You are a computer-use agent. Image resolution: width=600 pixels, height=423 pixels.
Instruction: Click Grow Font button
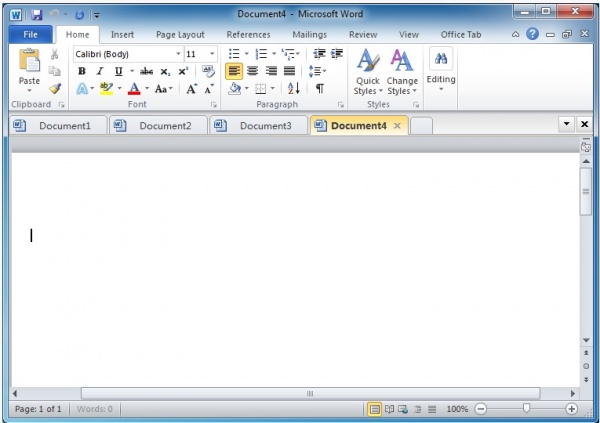click(x=192, y=89)
